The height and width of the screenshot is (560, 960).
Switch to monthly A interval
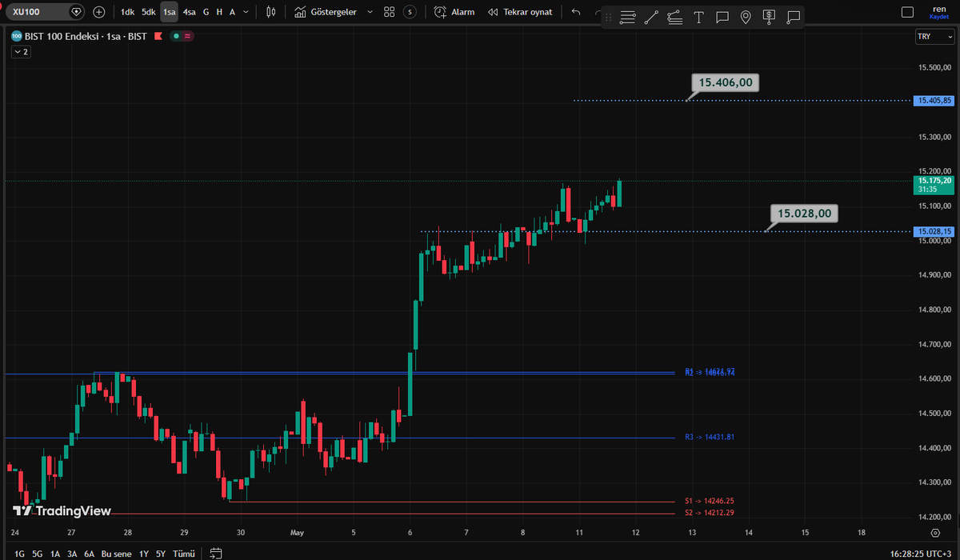pyautogui.click(x=232, y=12)
